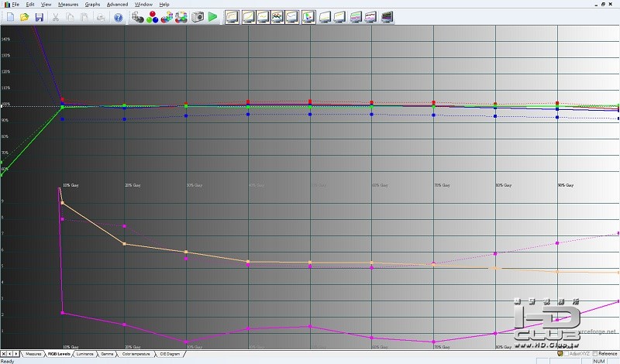This screenshot has width=620, height=364.
Task: Measure primary colors with the RGB spheres icon
Action: click(x=152, y=17)
